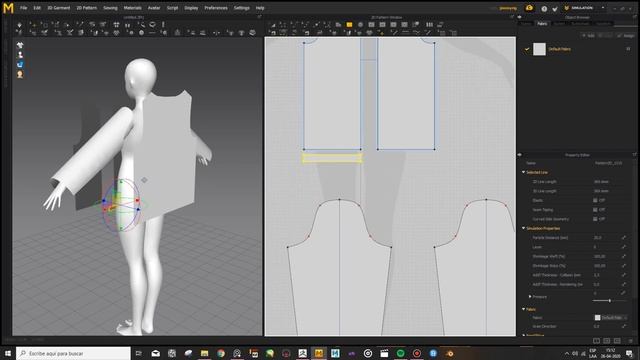The width and height of the screenshot is (640, 360).
Task: Open the Avatar menu
Action: (x=154, y=8)
